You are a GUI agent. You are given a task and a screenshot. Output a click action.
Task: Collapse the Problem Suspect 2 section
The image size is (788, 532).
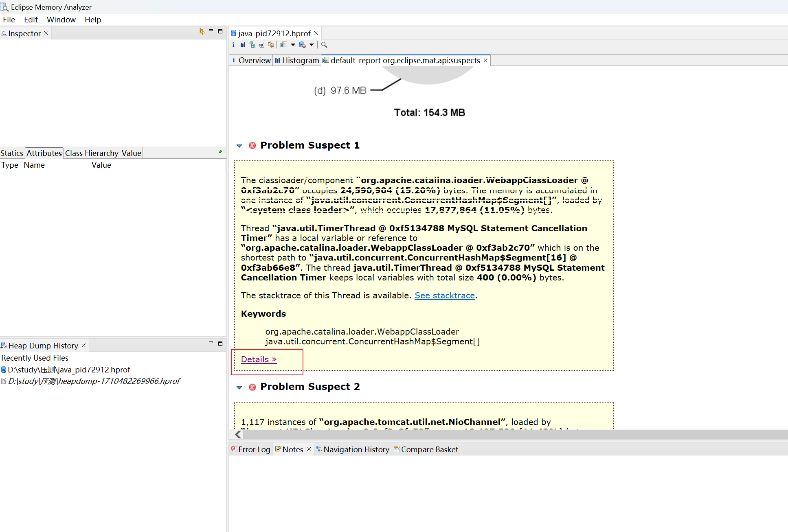[239, 387]
